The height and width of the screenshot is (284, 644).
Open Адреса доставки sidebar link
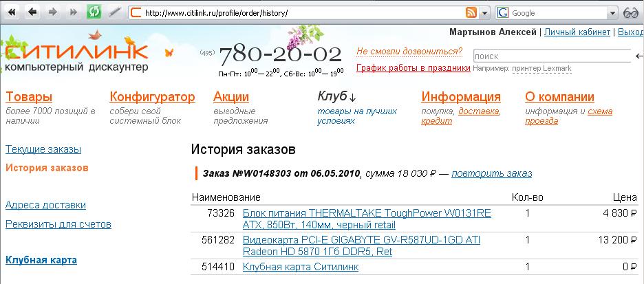(45, 205)
